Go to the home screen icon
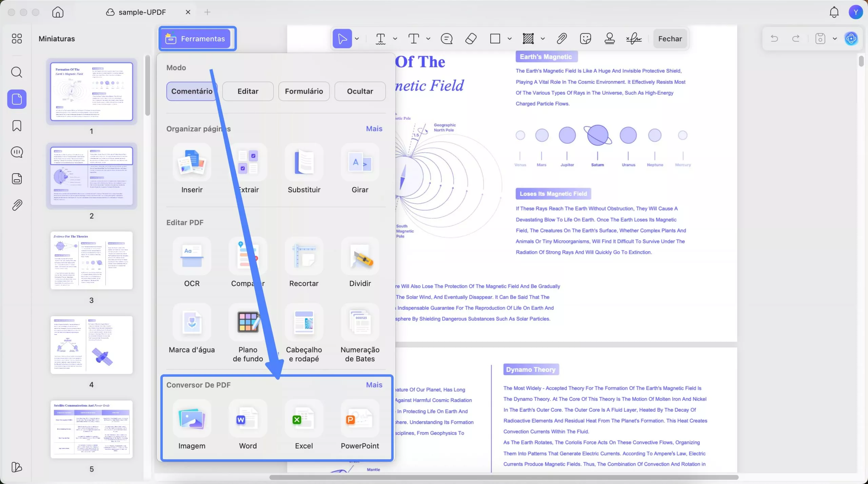Image resolution: width=868 pixels, height=484 pixels. pos(58,12)
